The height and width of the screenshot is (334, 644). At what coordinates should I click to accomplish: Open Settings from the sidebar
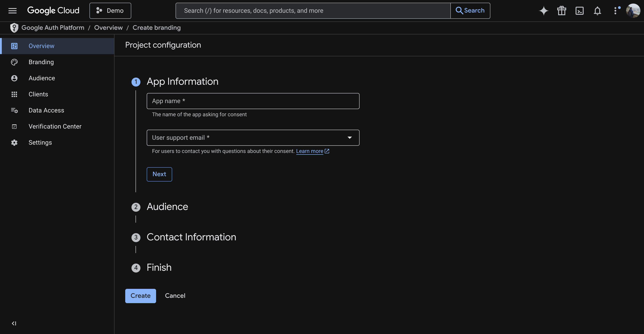(x=40, y=142)
